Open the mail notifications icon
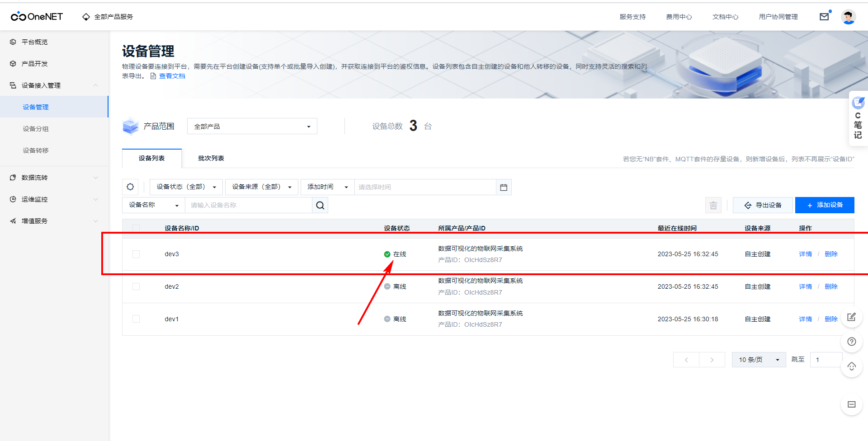 click(x=824, y=17)
